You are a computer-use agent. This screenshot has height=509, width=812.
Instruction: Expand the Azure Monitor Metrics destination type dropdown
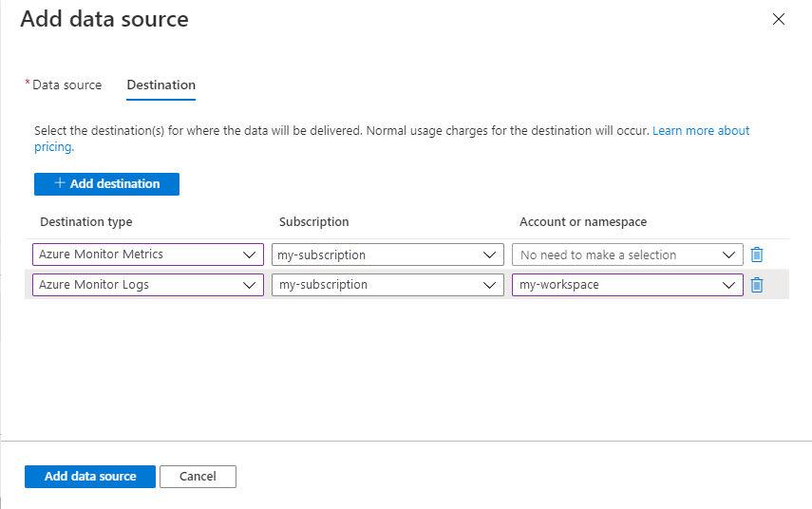[147, 254]
